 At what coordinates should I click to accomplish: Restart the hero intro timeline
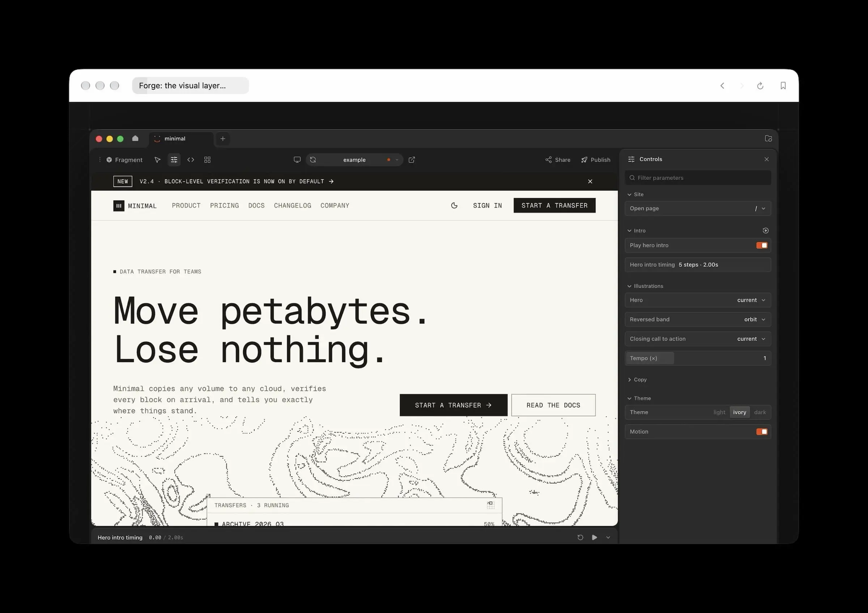(580, 537)
